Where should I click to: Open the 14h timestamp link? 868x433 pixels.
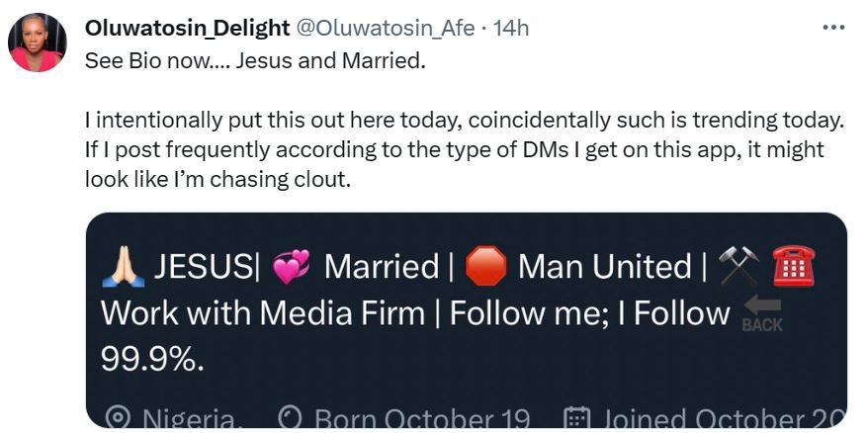[x=510, y=29]
